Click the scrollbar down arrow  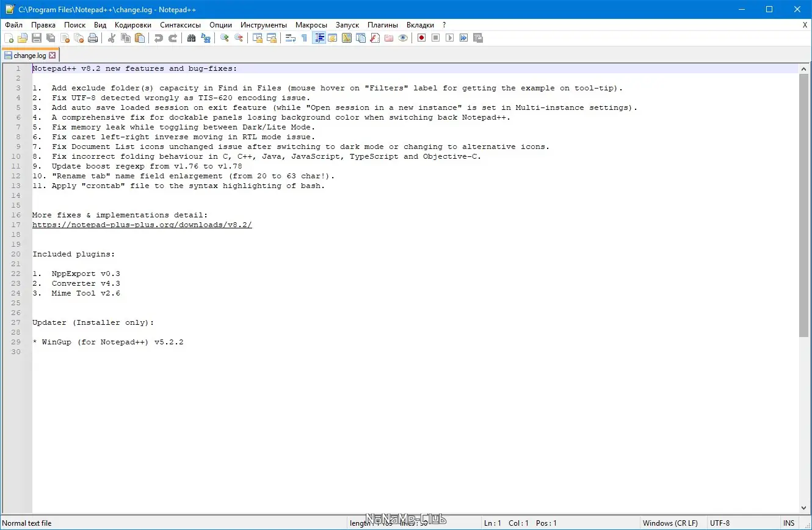[803, 508]
